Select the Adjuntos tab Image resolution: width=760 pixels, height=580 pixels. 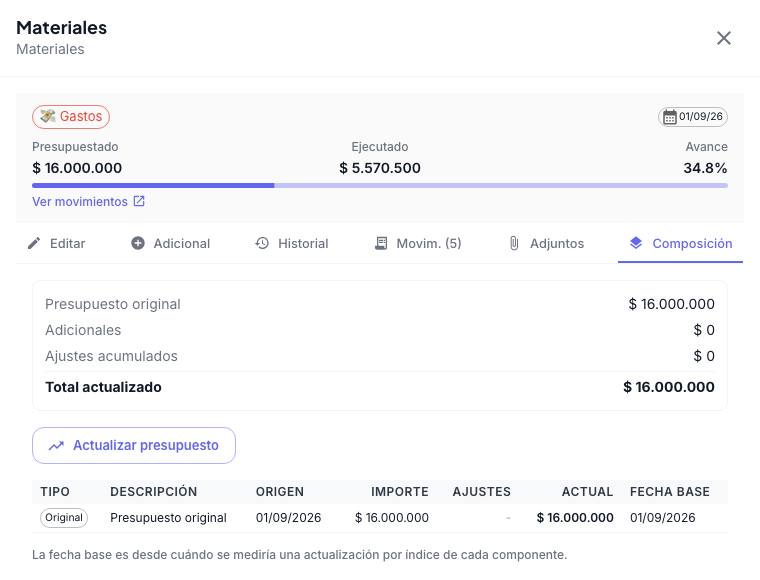tap(547, 243)
